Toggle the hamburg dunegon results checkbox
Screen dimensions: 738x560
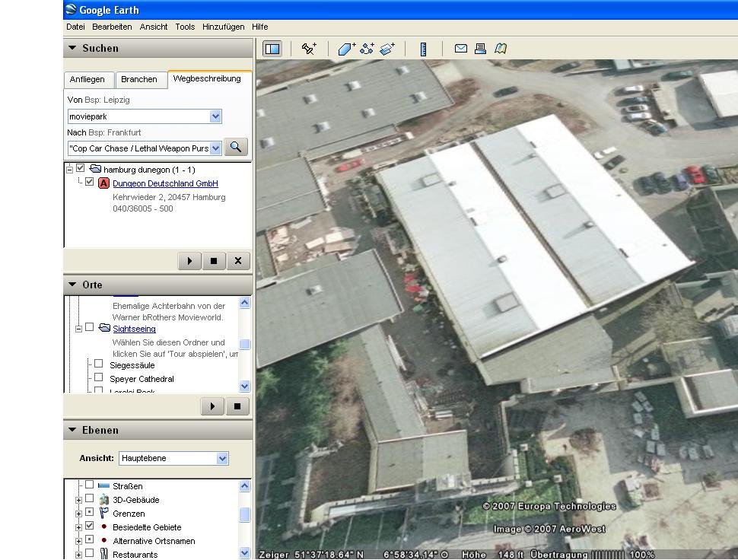point(81,168)
